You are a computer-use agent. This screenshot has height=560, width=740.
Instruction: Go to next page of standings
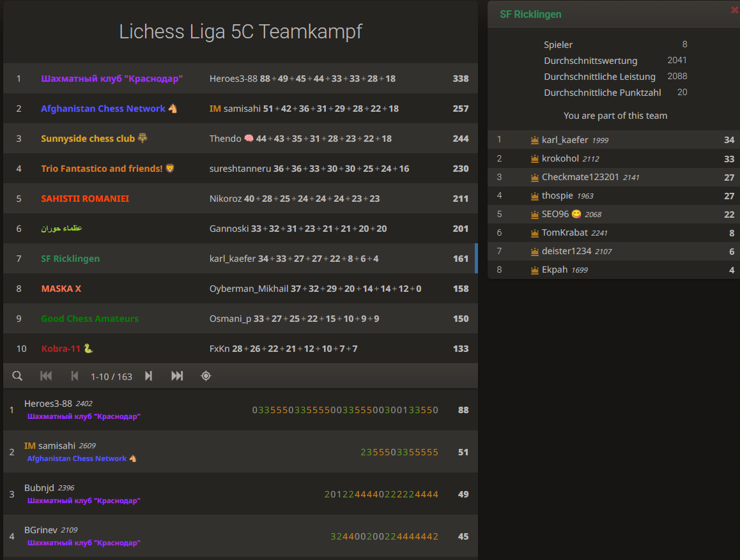click(x=148, y=376)
